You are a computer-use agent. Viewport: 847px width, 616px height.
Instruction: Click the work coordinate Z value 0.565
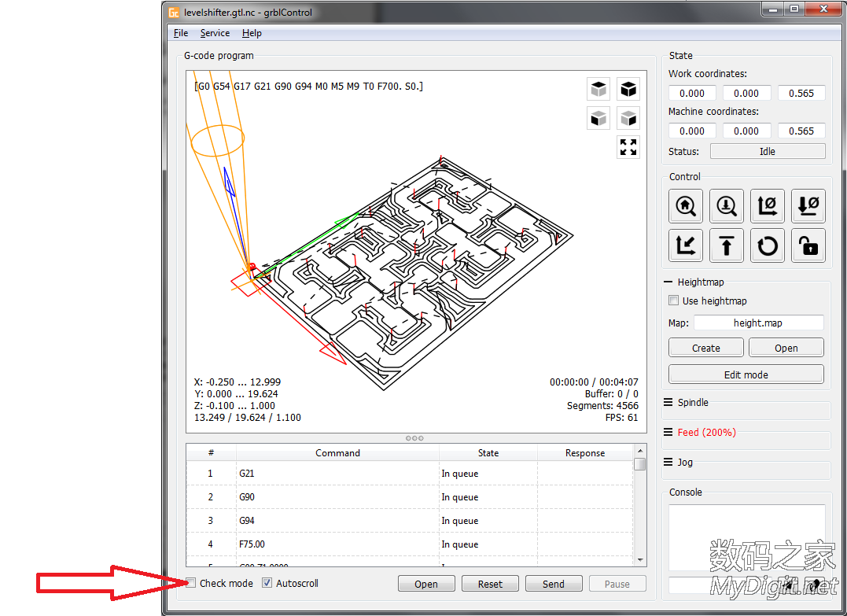(801, 93)
